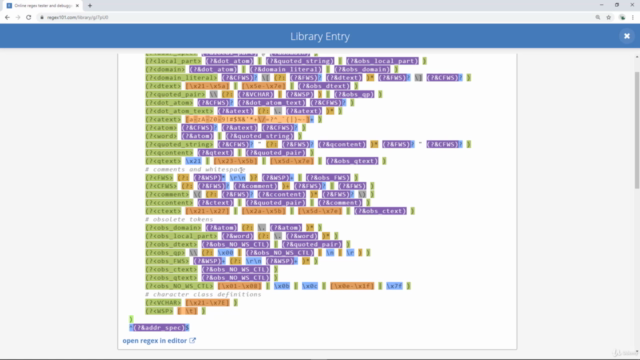Click the (?<quoted_pair> group name
Viewport: 640px width, 360px height.
point(175,94)
